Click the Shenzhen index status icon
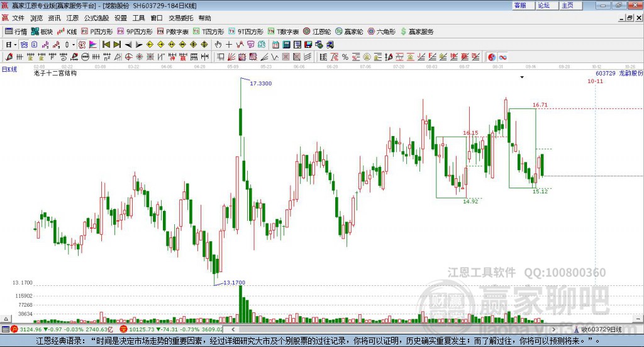 123,329
